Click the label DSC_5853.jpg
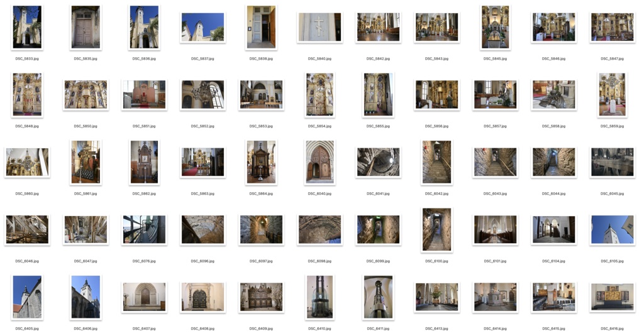This screenshot has width=644, height=336. tap(261, 126)
